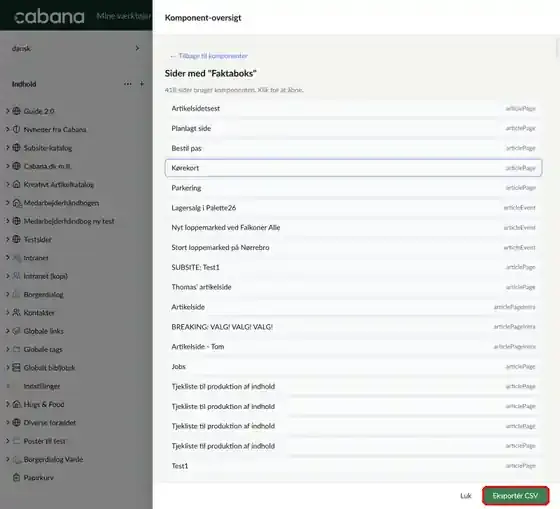Open the Test1 page row
The height and width of the screenshot is (509, 560).
pyautogui.click(x=354, y=466)
